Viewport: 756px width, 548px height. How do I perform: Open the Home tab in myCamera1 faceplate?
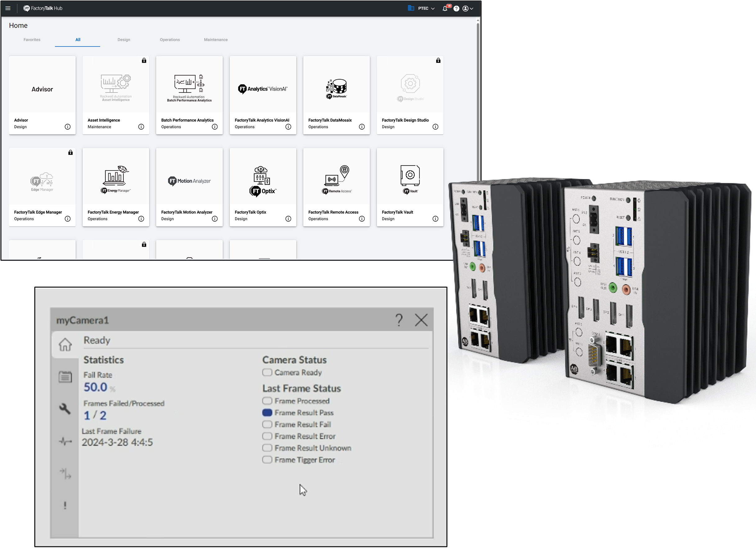point(65,345)
